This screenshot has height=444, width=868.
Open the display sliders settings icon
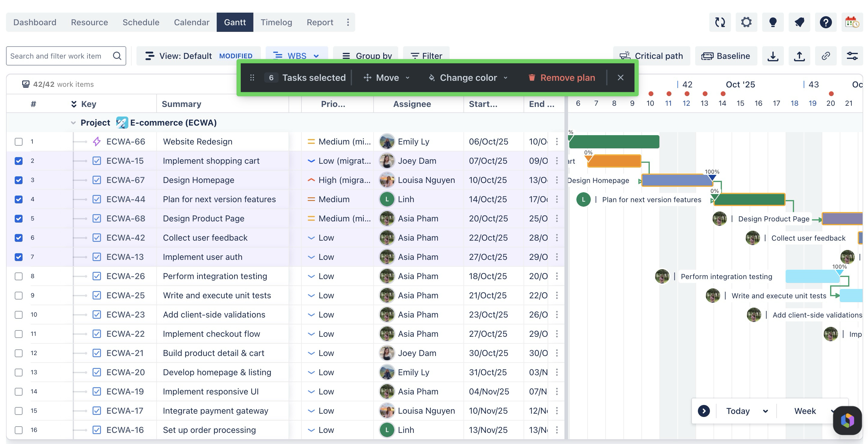pos(852,56)
